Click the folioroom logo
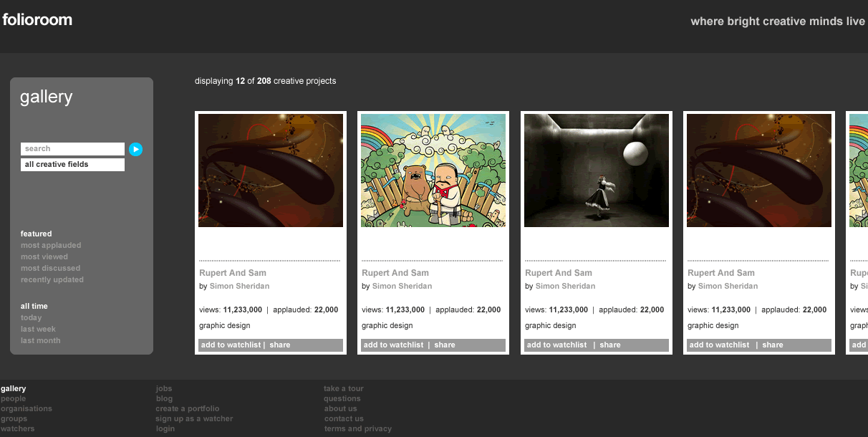The image size is (868, 437). [x=37, y=20]
